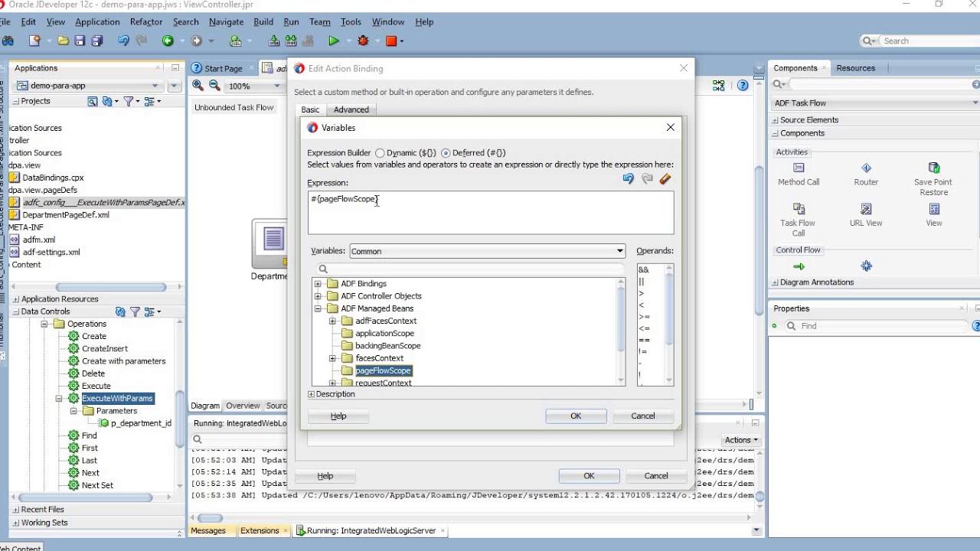980x551 pixels.
Task: Open the Refactor menu
Action: coord(145,22)
